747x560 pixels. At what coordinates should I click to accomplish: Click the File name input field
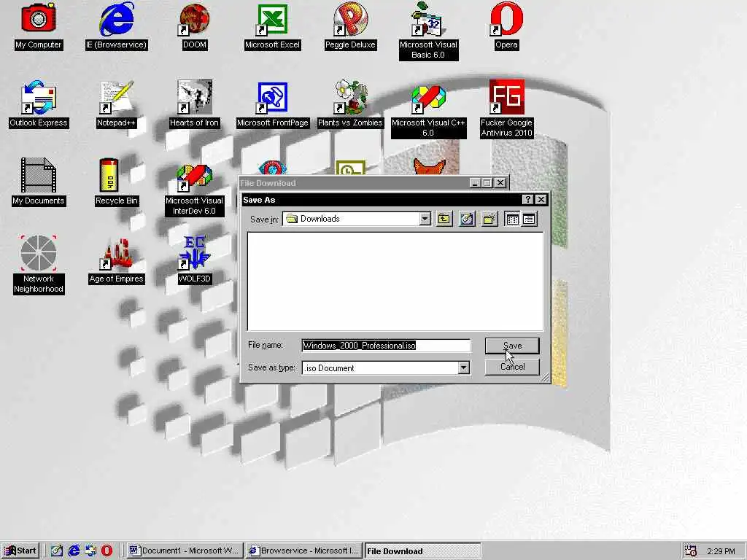point(387,346)
